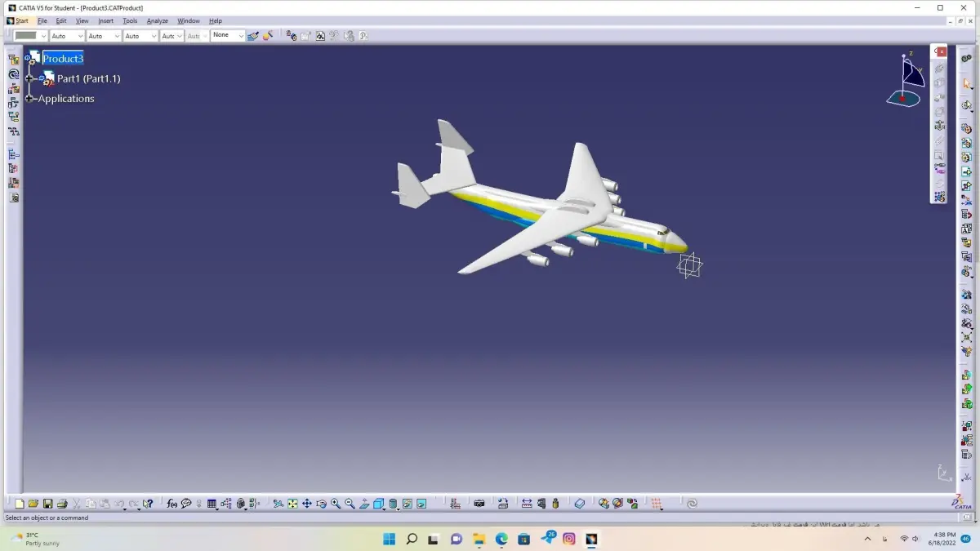
Task: Toggle the Hide/Show icon in bottom toolbar
Action: coord(407,504)
